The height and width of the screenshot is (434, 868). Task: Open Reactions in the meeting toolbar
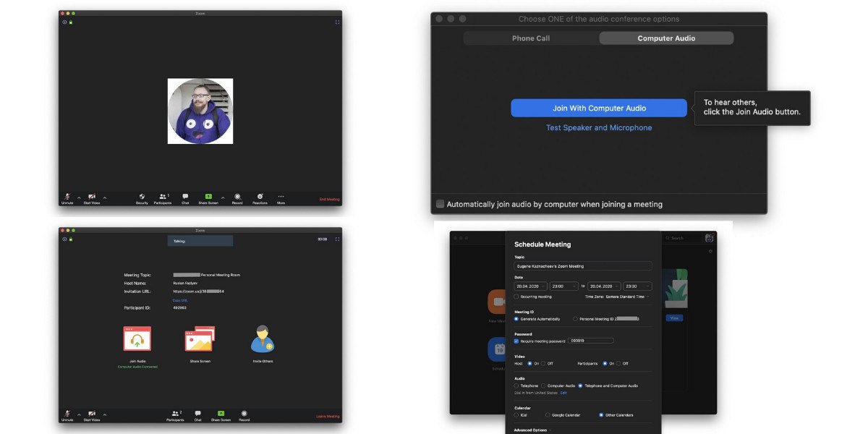point(260,199)
